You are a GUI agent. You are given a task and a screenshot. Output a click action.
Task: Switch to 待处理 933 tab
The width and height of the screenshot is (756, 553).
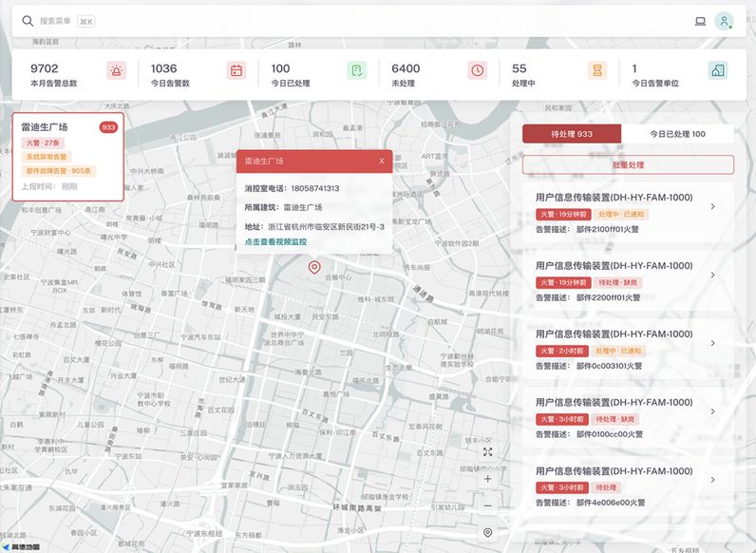pyautogui.click(x=572, y=134)
